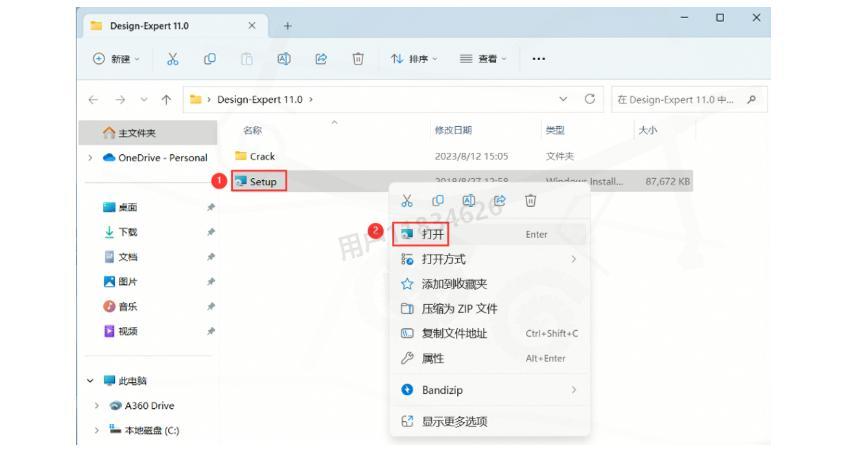Expand the OneDrive - Personal tree node
Image resolution: width=841 pixels, height=453 pixels.
(90, 158)
